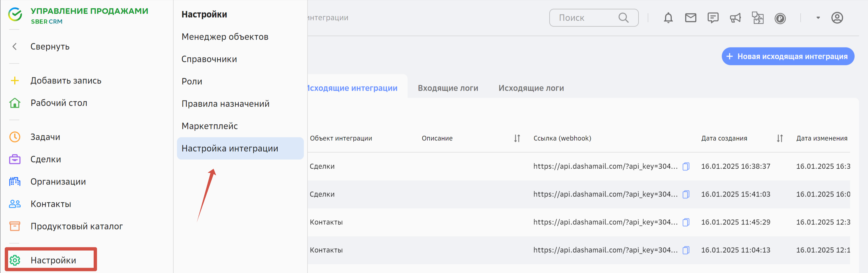Collapse sidebar with Свернуть chevron
Screen dimensions: 868x273
(x=15, y=46)
